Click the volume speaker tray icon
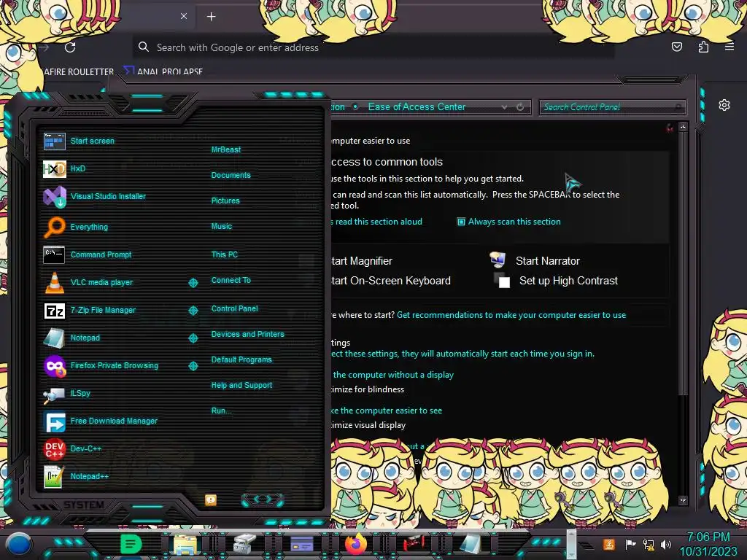This screenshot has height=560, width=747. (x=666, y=544)
